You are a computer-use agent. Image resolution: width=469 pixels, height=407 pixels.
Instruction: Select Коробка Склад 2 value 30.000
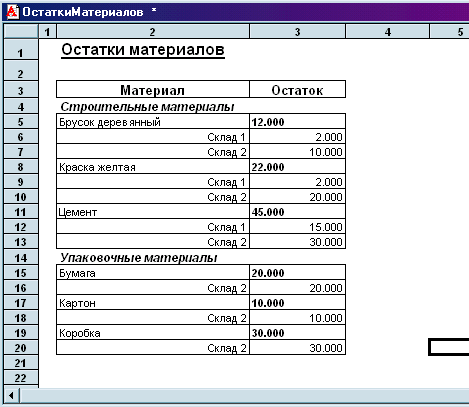click(x=297, y=348)
